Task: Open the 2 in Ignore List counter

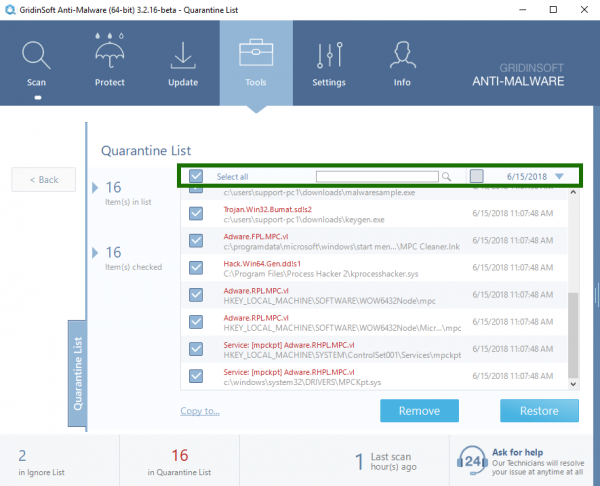Action: [x=41, y=462]
